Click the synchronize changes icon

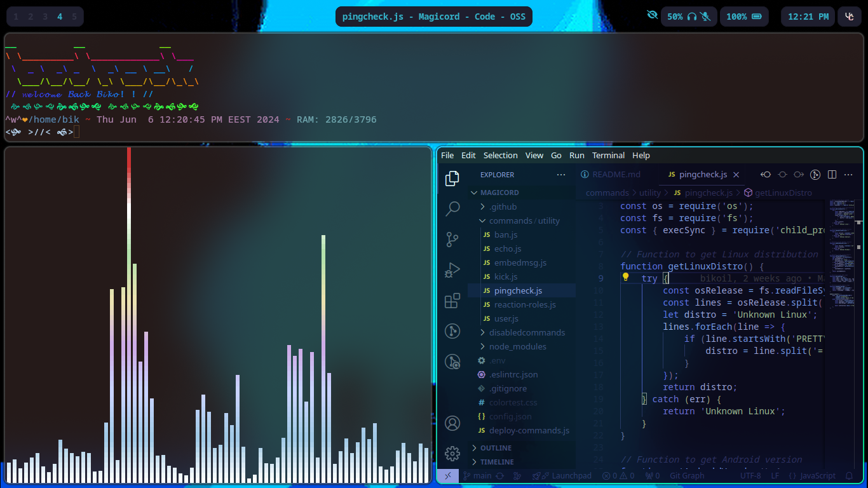point(500,475)
